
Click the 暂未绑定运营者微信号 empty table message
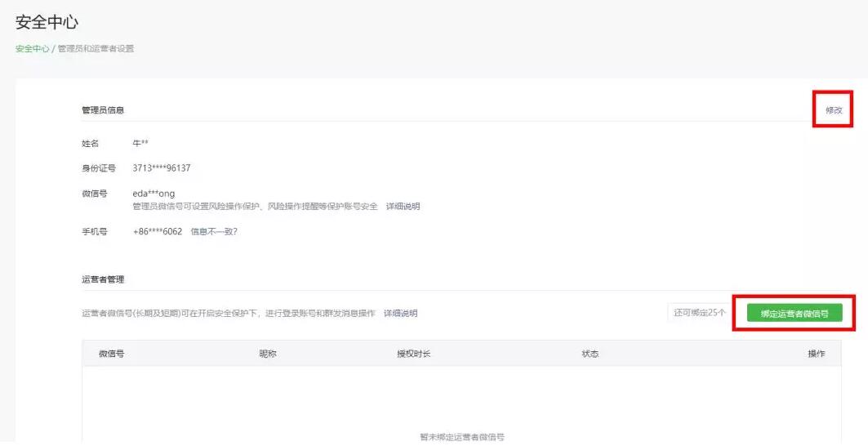tap(461, 437)
